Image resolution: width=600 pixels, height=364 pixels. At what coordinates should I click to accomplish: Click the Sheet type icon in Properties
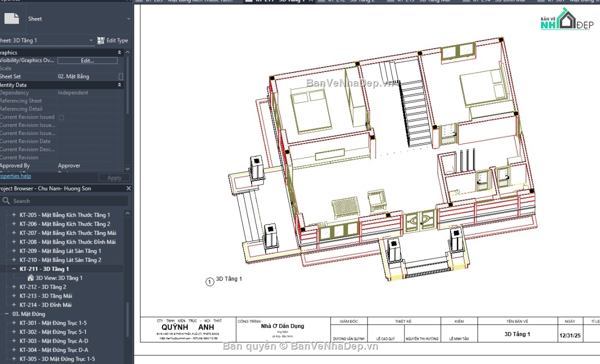click(11, 18)
